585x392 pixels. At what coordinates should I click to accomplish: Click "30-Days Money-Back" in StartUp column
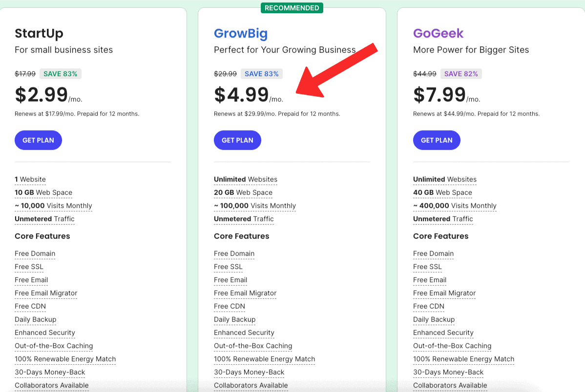click(50, 372)
